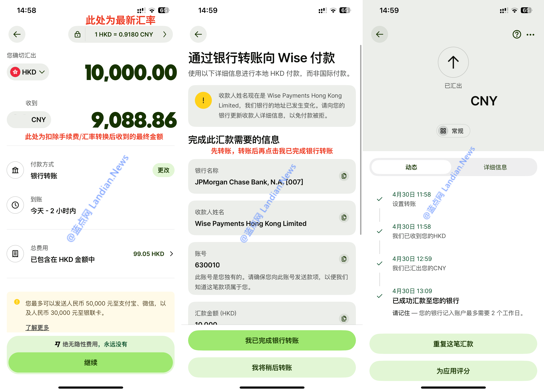Go back from the transfer status screen
Viewport: 544px width, 392px height.
[380, 34]
